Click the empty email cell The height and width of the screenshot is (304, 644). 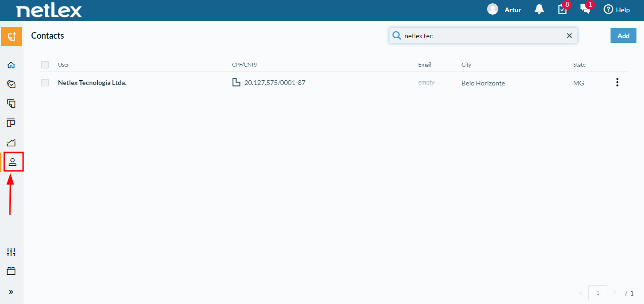click(x=426, y=83)
